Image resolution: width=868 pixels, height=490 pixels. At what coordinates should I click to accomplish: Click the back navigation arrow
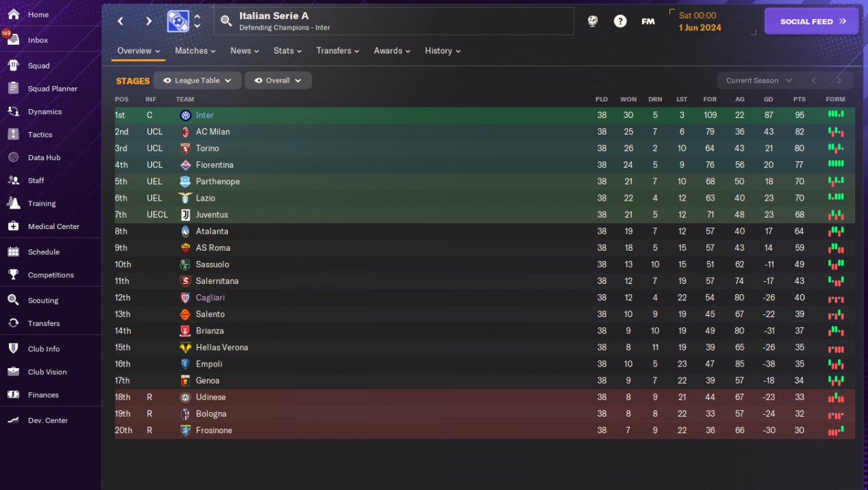point(121,21)
